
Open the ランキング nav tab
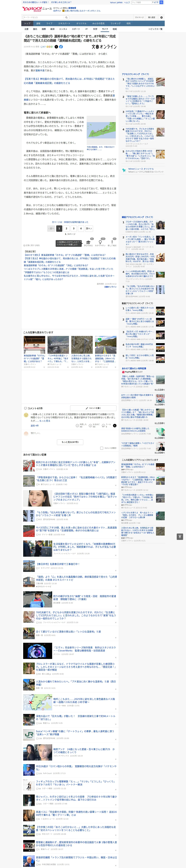(115, 23)
